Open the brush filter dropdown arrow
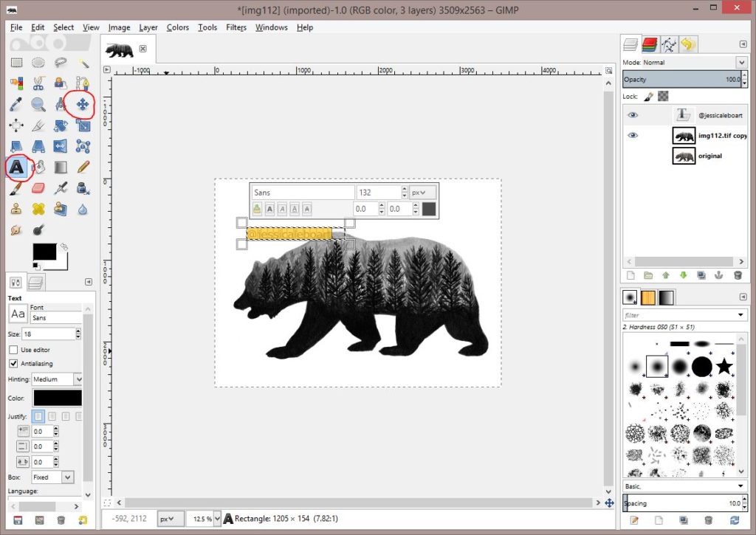The image size is (756, 535). (740, 315)
